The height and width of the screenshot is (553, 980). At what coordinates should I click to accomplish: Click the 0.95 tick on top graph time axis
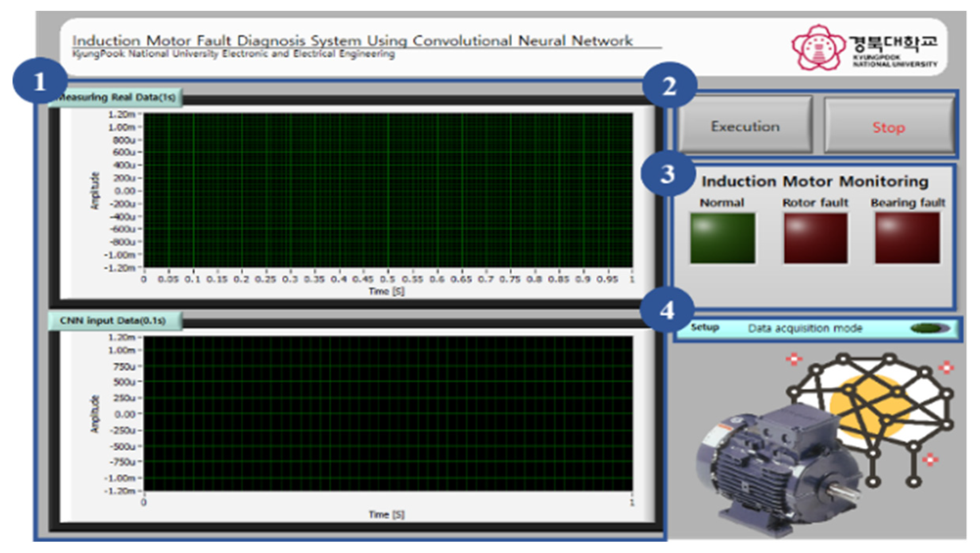607,279
